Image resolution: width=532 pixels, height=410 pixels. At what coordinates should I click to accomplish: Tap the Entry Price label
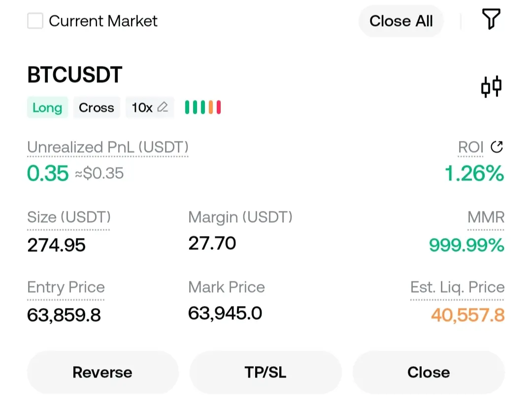[x=66, y=287]
